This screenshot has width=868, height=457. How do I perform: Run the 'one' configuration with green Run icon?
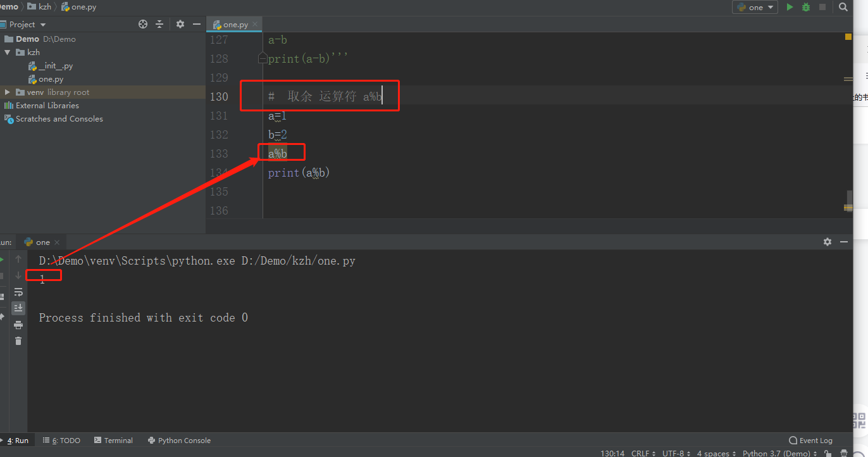[789, 7]
